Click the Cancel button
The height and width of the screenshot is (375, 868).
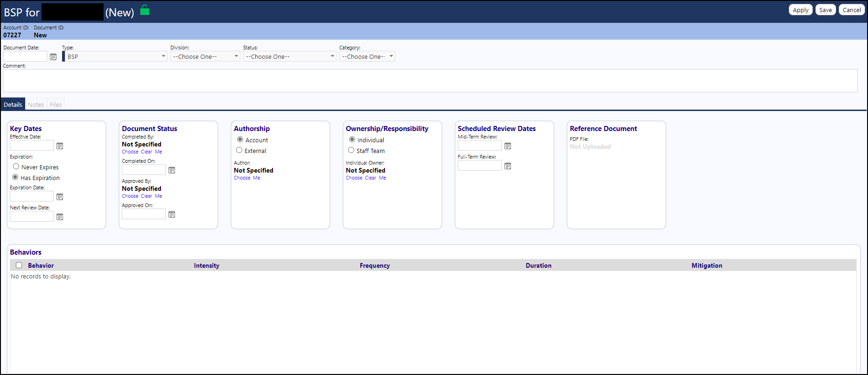pyautogui.click(x=852, y=10)
